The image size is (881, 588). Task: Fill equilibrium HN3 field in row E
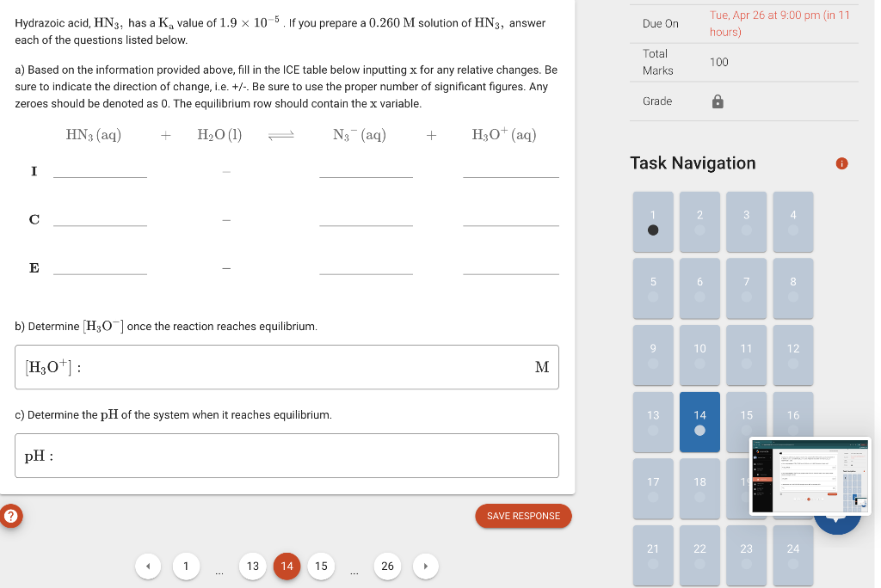pos(100,266)
